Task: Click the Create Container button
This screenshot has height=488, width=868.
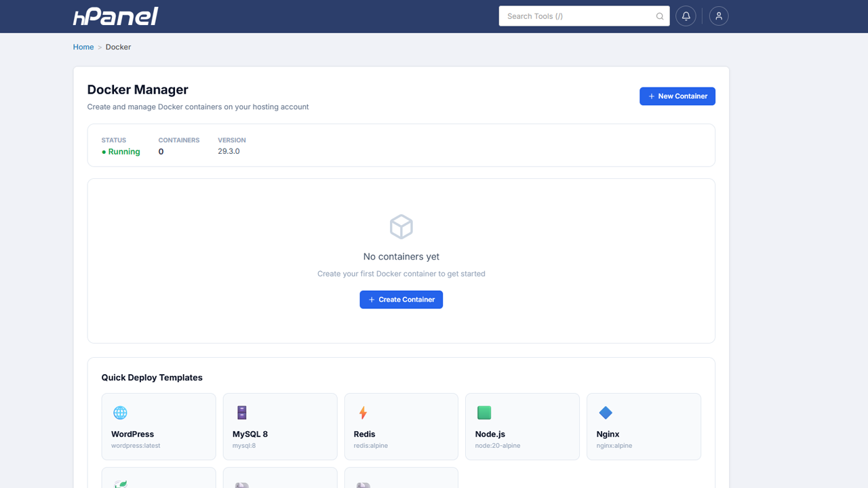Action: click(401, 300)
